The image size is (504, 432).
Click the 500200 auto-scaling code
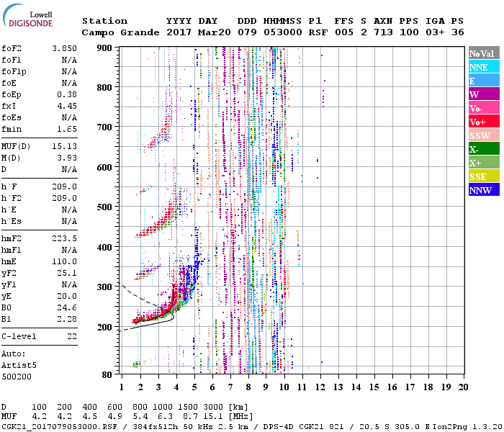[x=17, y=377]
